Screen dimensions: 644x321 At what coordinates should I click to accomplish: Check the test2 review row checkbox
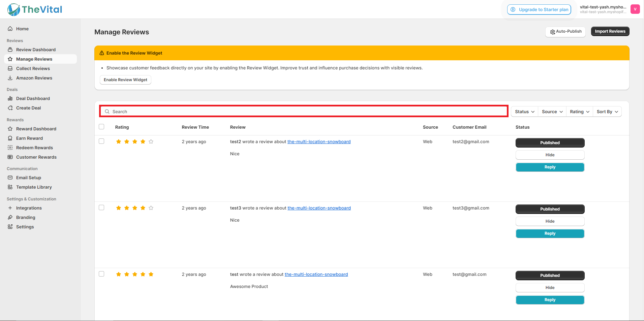(x=101, y=141)
